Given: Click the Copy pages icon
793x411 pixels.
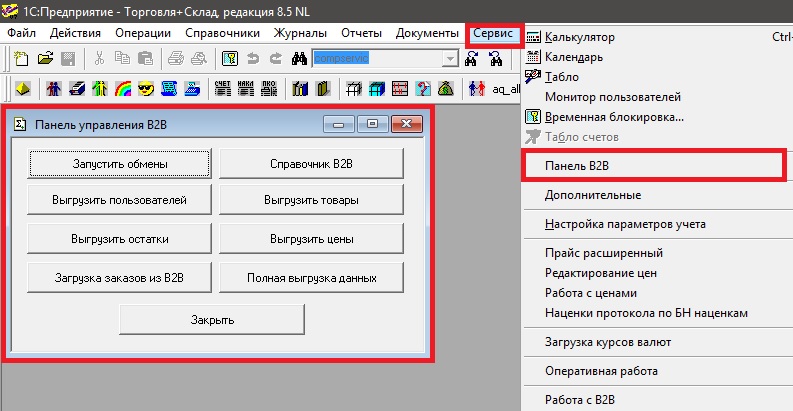Looking at the screenshot, I should click(x=122, y=59).
